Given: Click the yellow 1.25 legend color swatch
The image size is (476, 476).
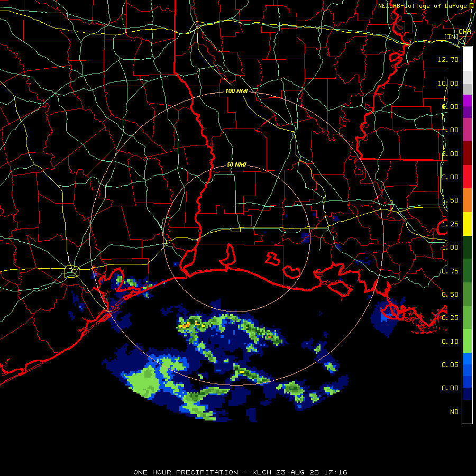Looking at the screenshot, I should tap(467, 224).
